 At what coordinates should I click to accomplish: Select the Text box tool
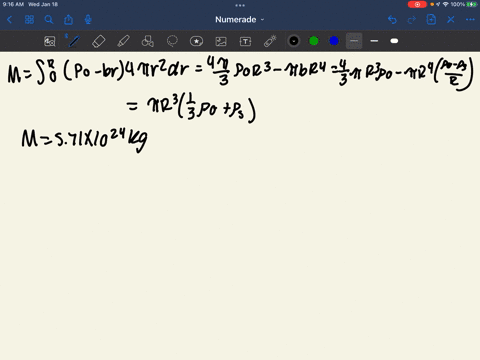pyautogui.click(x=245, y=41)
